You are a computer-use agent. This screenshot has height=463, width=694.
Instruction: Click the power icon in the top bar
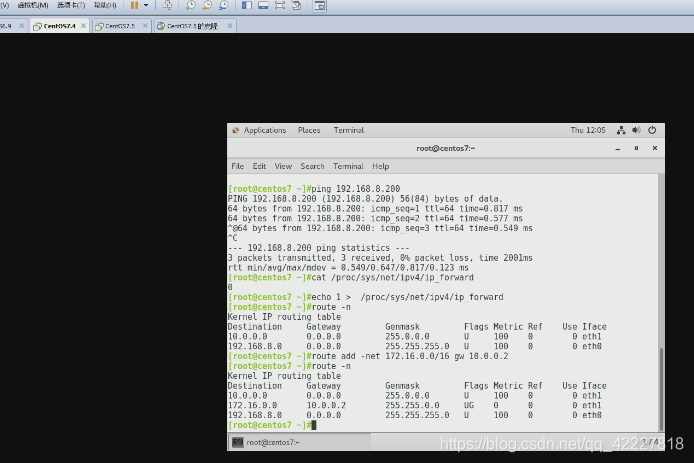(x=652, y=130)
